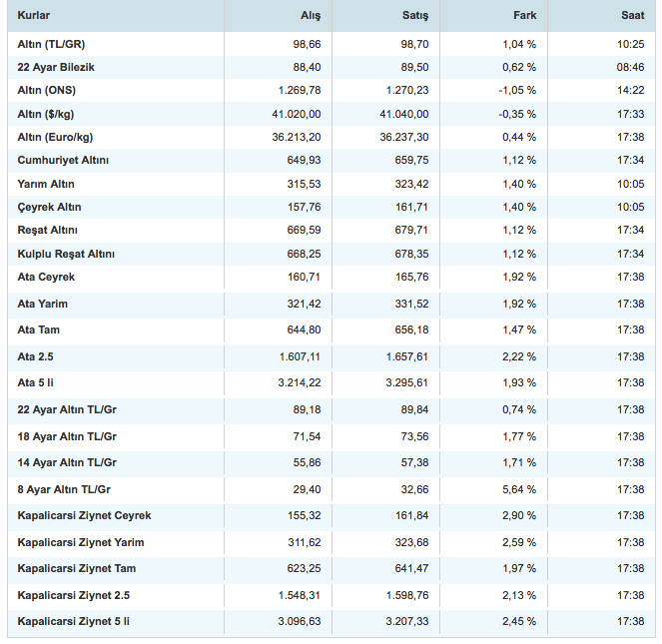Click the Kurlar column header

34,16
